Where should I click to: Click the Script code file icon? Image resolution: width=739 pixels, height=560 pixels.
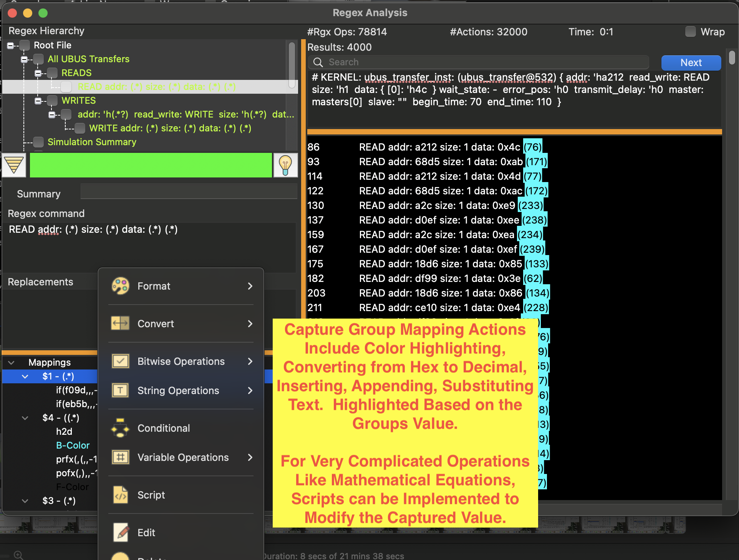pyautogui.click(x=120, y=495)
